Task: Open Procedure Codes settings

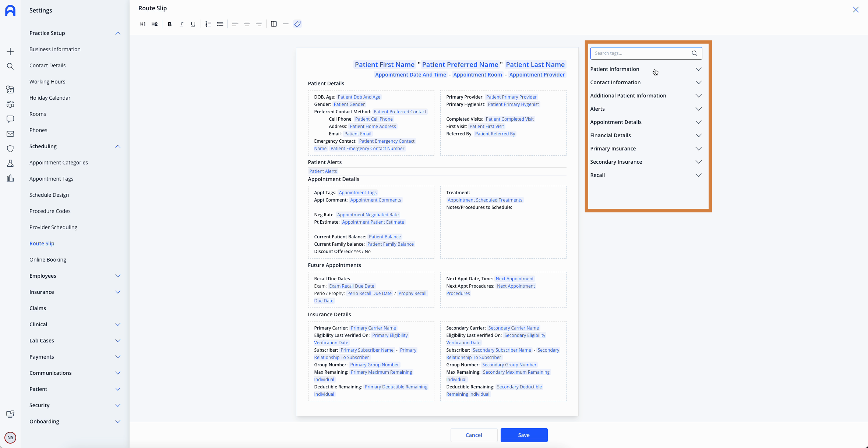Action: point(50,211)
